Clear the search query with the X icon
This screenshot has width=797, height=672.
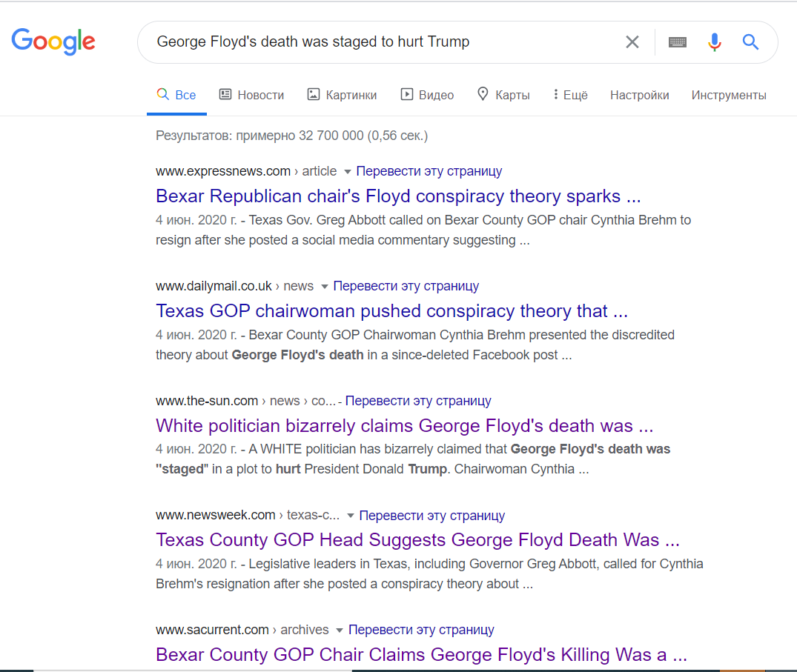(632, 41)
